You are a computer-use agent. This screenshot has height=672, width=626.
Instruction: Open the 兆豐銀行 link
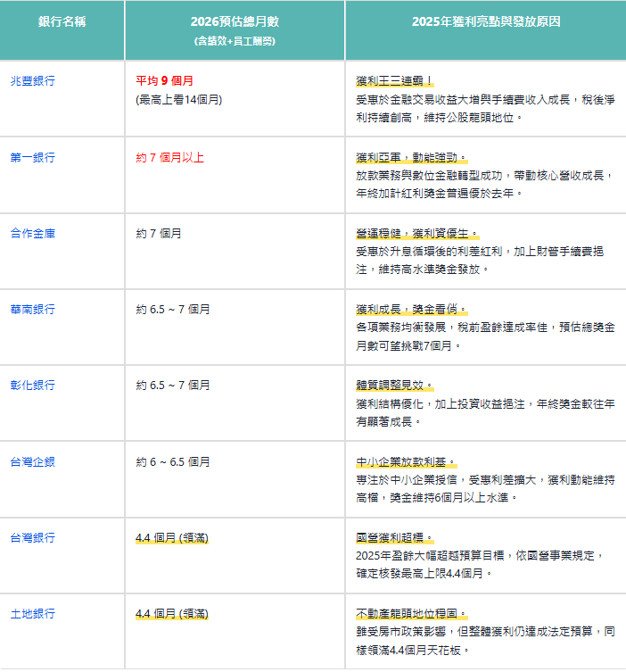33,80
